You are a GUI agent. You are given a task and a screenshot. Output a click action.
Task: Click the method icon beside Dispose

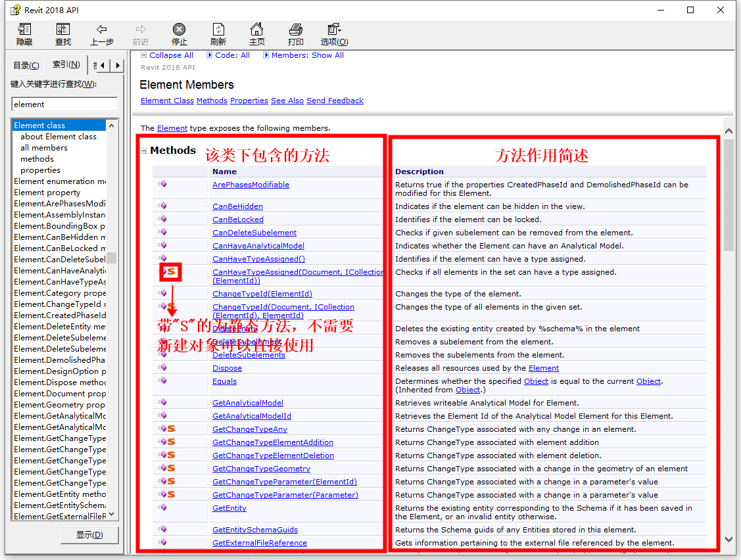[x=162, y=367]
